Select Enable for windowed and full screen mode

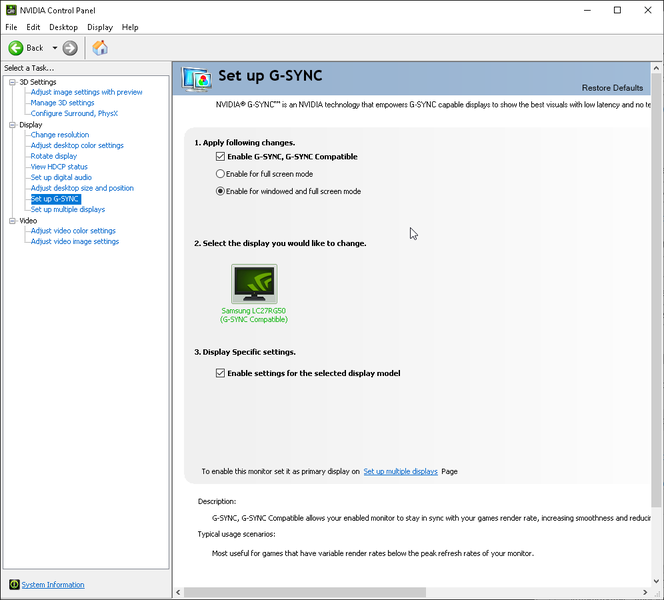pos(220,191)
